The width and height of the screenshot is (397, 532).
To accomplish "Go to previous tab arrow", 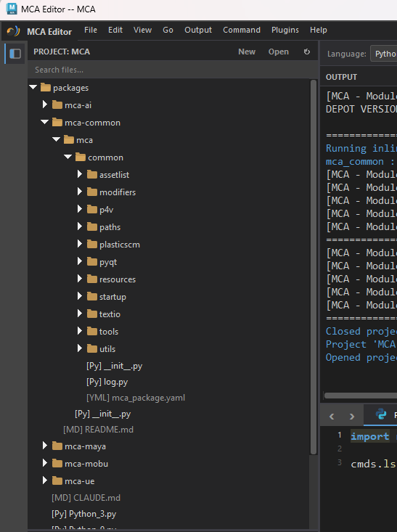I will pos(332,417).
